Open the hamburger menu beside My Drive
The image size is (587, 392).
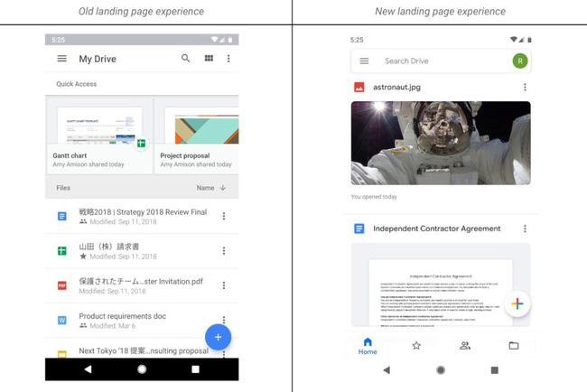point(61,59)
